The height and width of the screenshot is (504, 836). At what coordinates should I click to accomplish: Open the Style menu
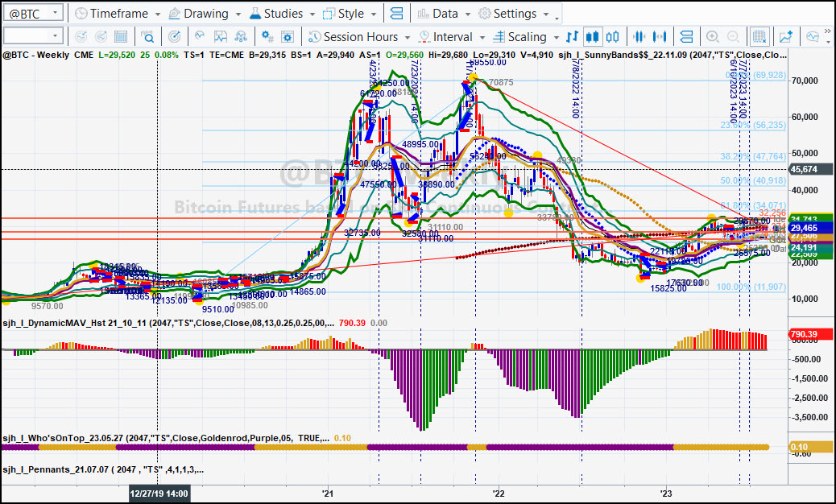(344, 14)
